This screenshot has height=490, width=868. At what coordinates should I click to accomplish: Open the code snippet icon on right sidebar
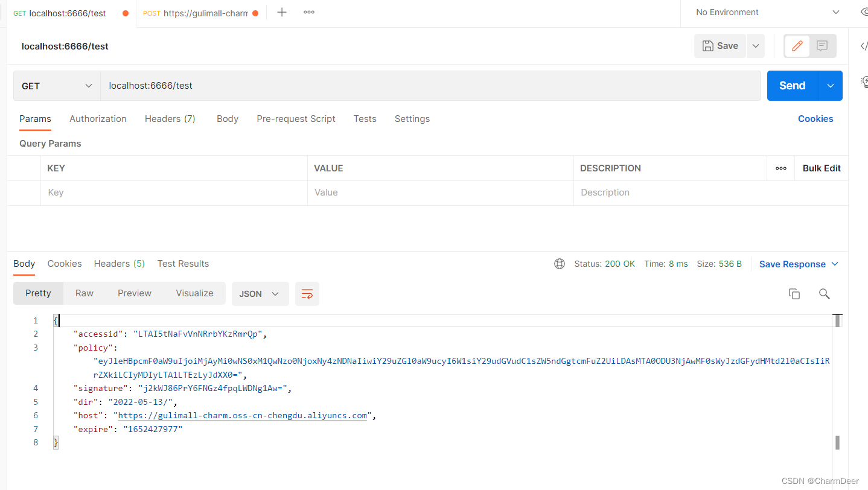(x=863, y=46)
